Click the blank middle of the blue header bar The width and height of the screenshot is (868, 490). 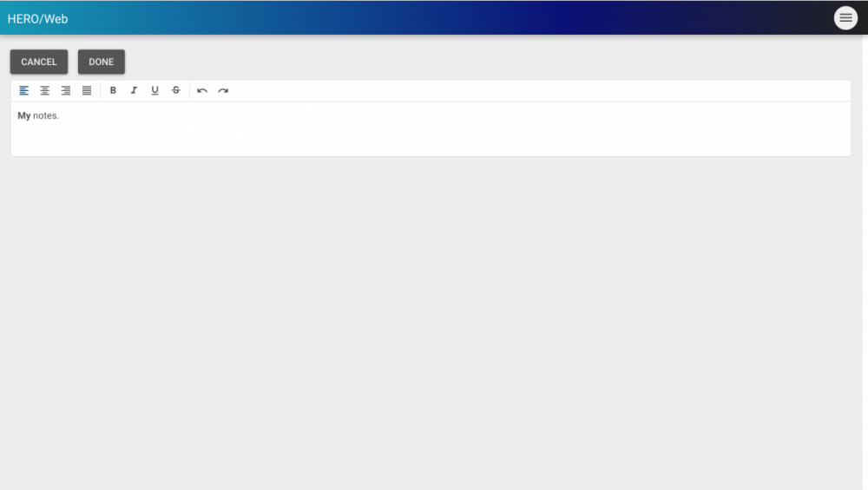(x=434, y=18)
